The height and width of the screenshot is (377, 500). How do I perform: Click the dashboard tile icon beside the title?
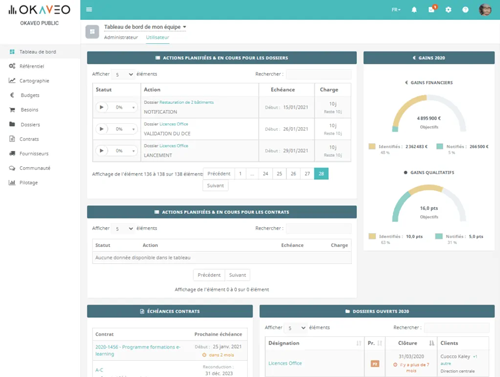tap(92, 32)
